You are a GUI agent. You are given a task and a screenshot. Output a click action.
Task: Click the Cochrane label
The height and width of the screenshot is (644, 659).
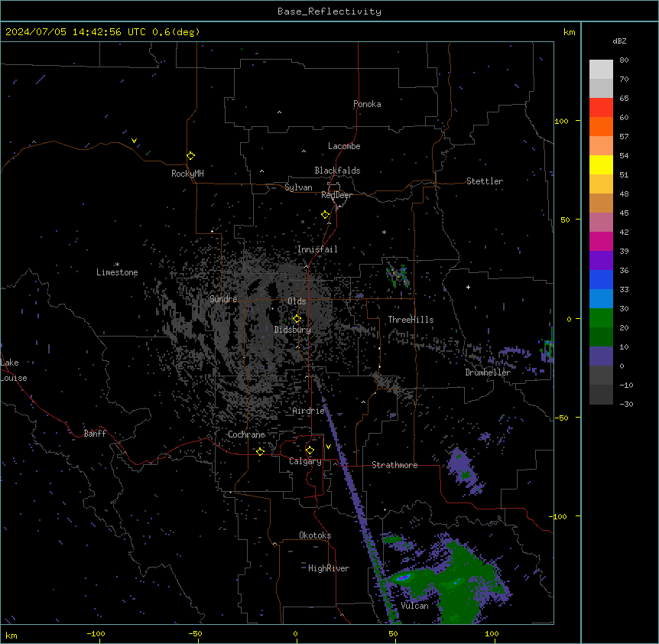[x=246, y=434]
